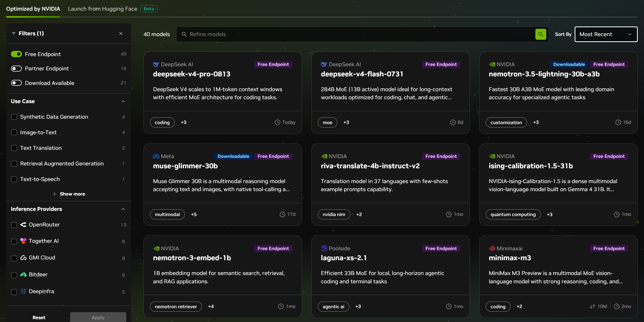Click the Apply filters button
Viewport: 644px width, 322px height.
click(x=98, y=317)
